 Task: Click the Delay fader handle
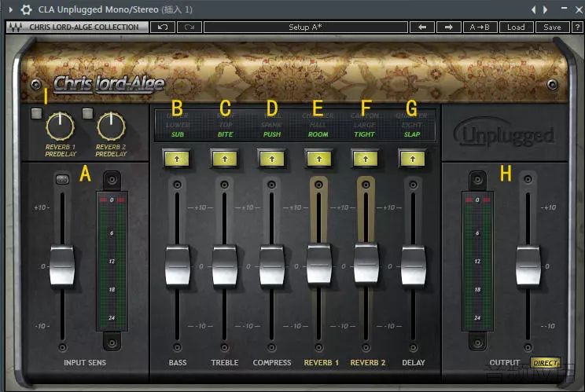[414, 266]
